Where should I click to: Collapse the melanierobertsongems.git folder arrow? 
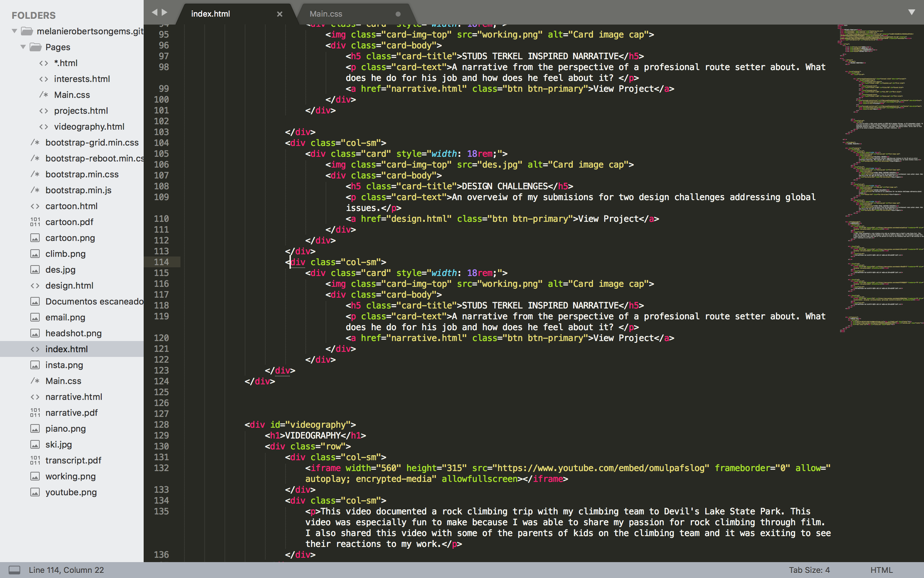point(14,31)
